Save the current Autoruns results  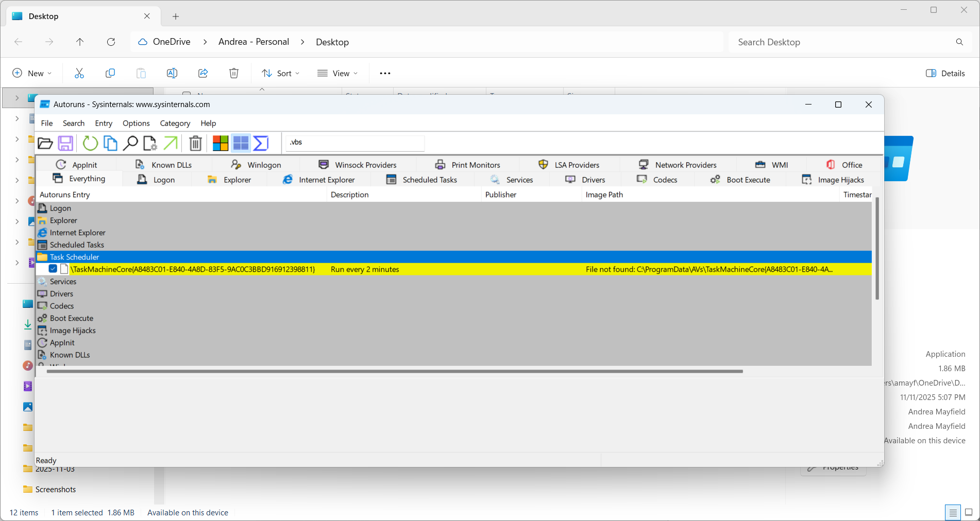pos(65,143)
